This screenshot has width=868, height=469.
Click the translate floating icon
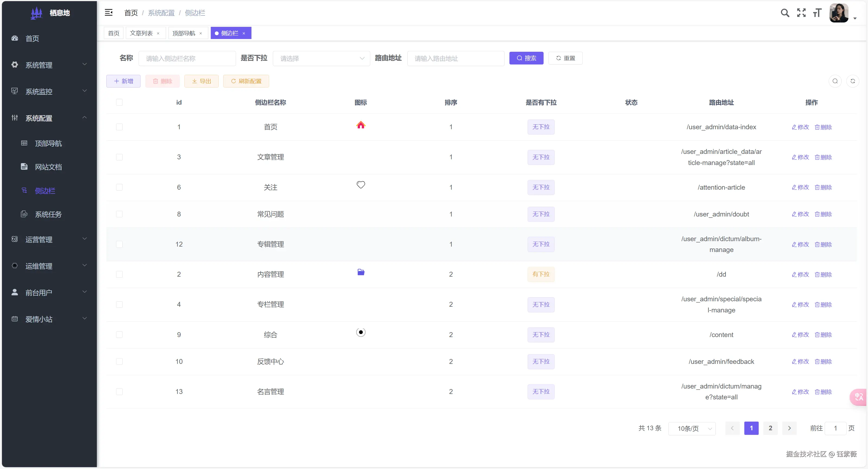click(x=859, y=397)
